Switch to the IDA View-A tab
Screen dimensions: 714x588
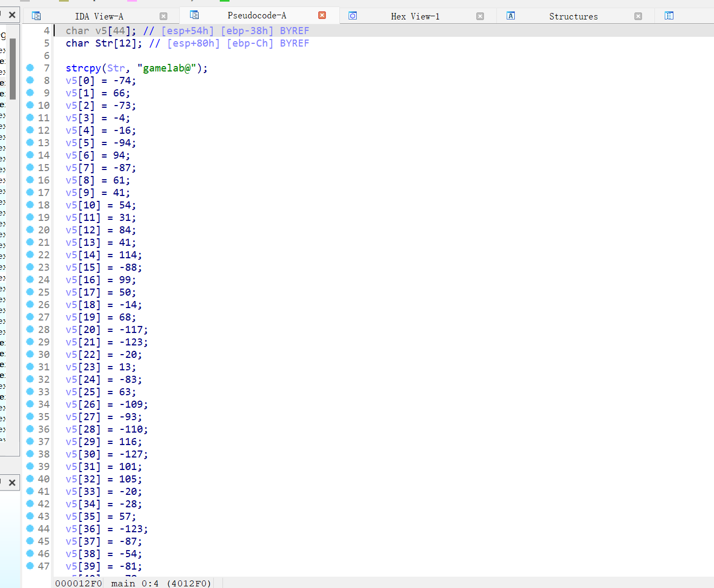99,16
